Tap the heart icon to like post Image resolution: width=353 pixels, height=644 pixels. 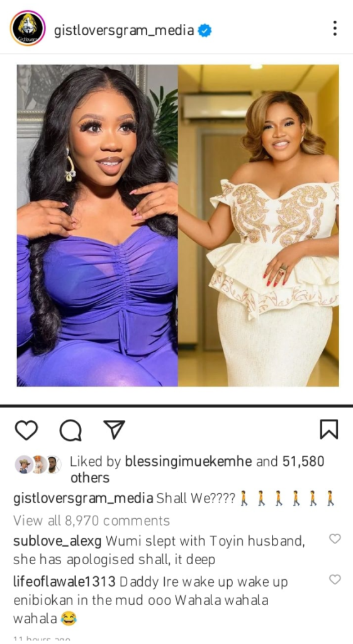point(26,430)
